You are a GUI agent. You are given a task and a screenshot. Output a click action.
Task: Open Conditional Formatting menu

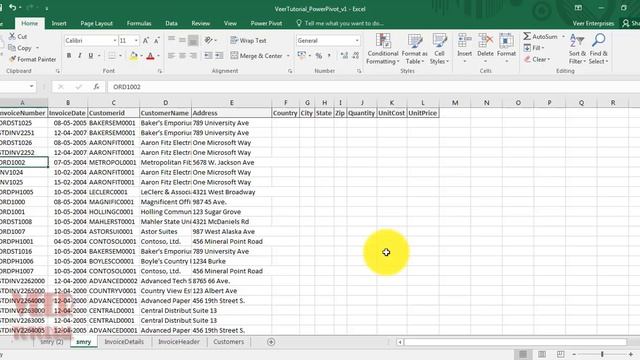(x=382, y=49)
